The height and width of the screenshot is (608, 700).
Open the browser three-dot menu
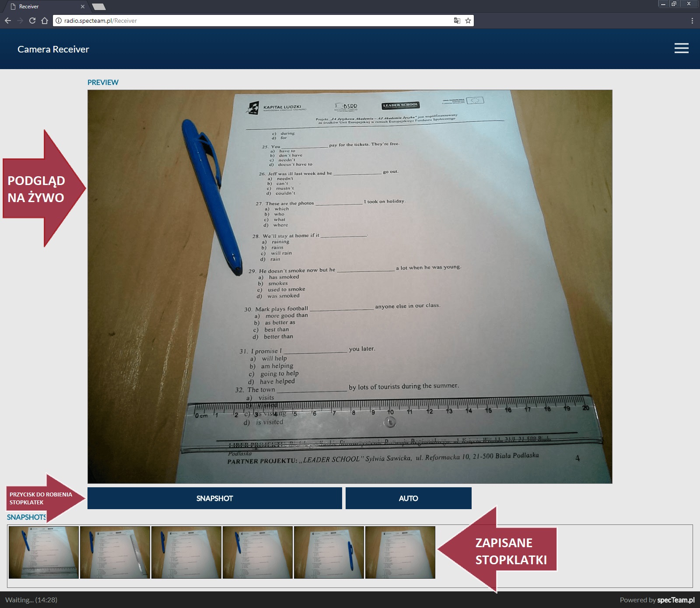(692, 21)
